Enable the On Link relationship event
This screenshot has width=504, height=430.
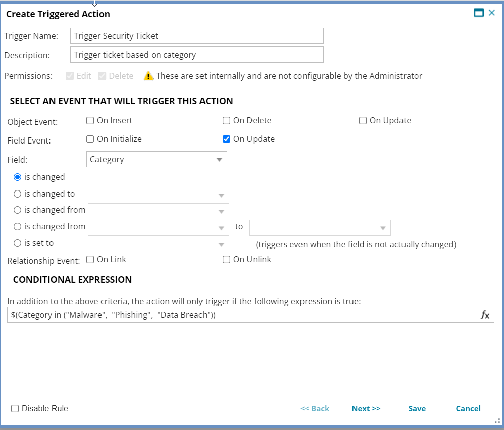click(89, 259)
